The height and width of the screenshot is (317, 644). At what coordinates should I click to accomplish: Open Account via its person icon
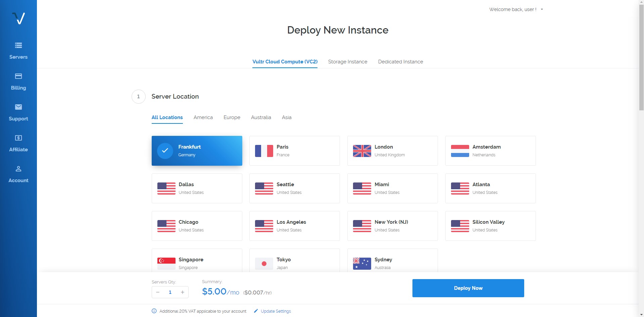coord(18,169)
